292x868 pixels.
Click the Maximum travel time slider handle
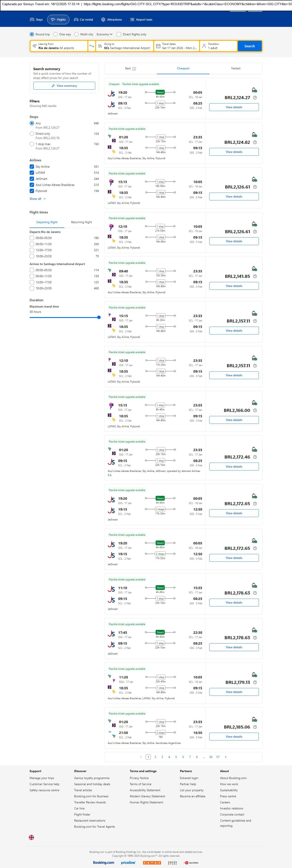point(99,317)
